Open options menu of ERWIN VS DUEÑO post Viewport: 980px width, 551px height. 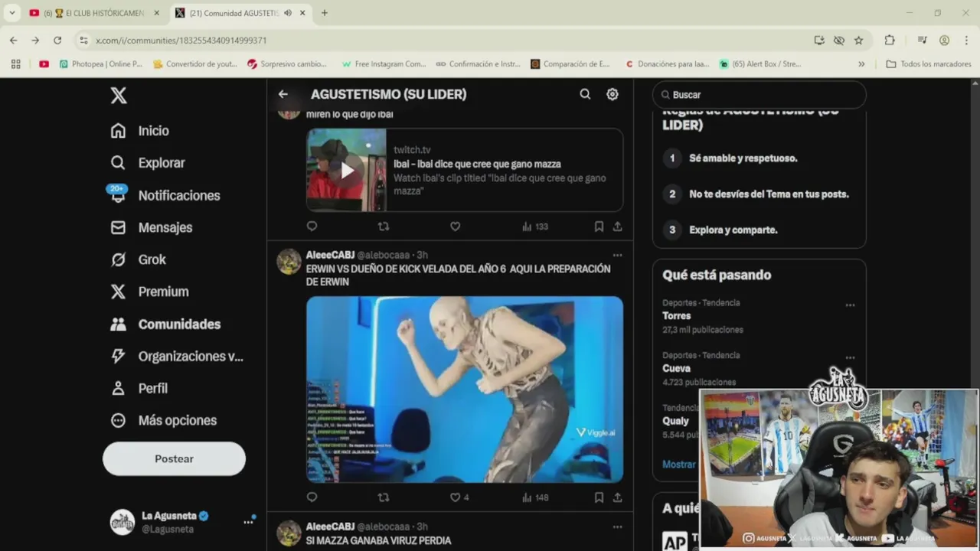click(617, 255)
